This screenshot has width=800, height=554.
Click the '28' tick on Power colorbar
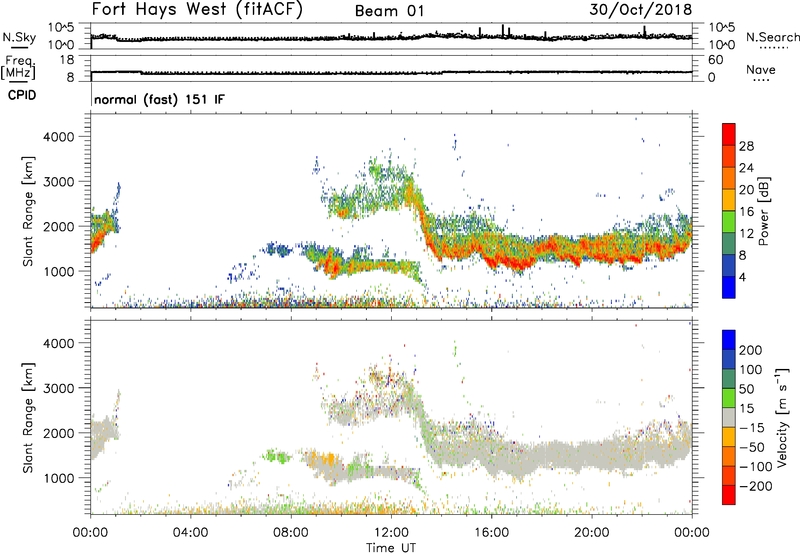tap(746, 146)
